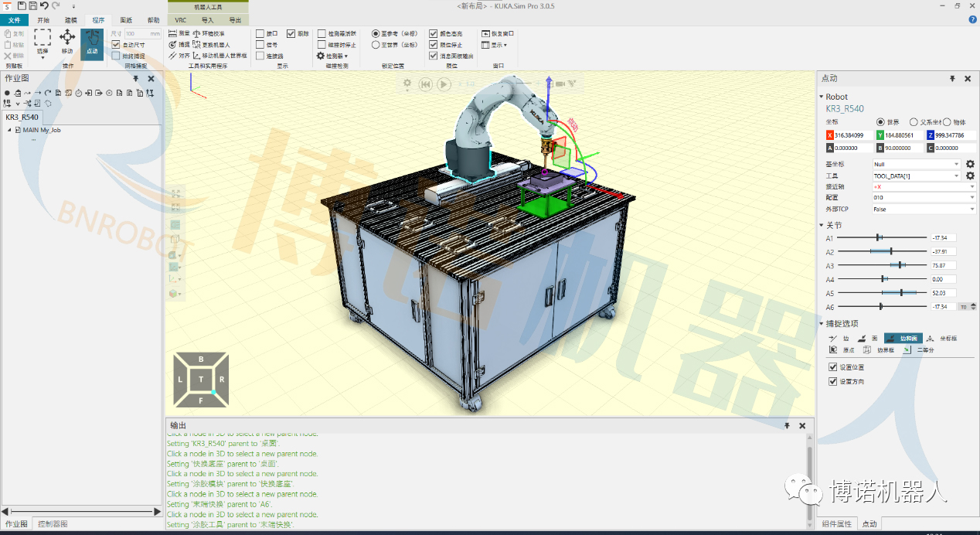Open the 工具 TOOL_DATA[1] dropdown

point(916,175)
